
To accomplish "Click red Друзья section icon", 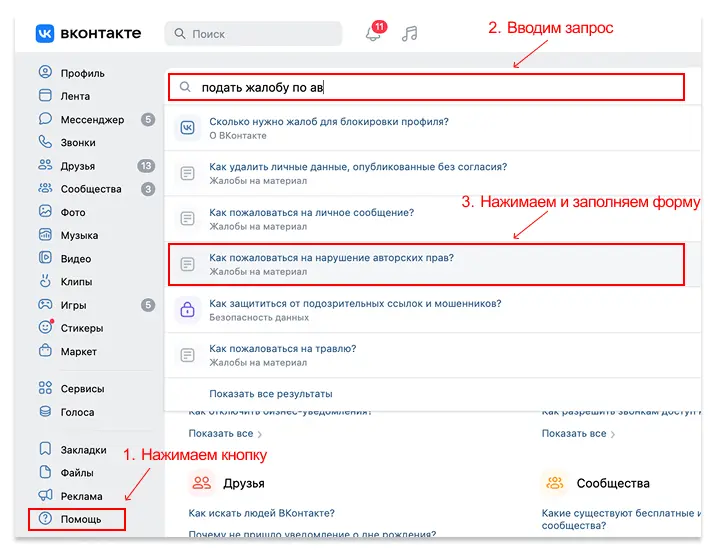I will tap(201, 483).
